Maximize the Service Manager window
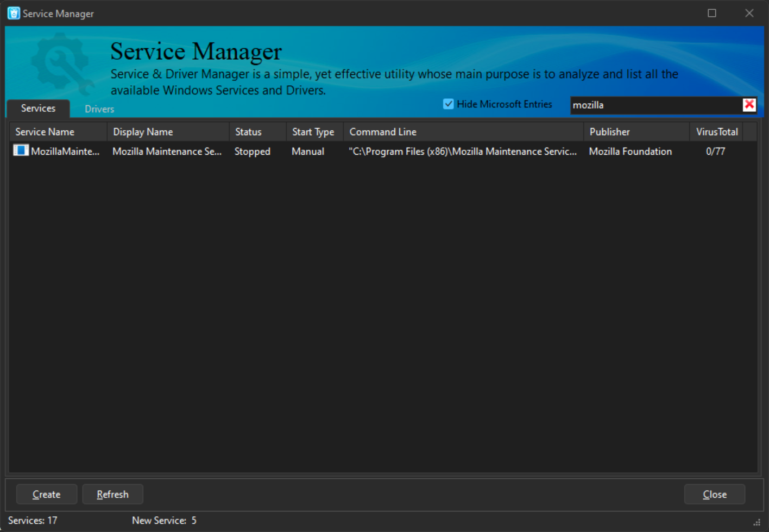 tap(712, 13)
